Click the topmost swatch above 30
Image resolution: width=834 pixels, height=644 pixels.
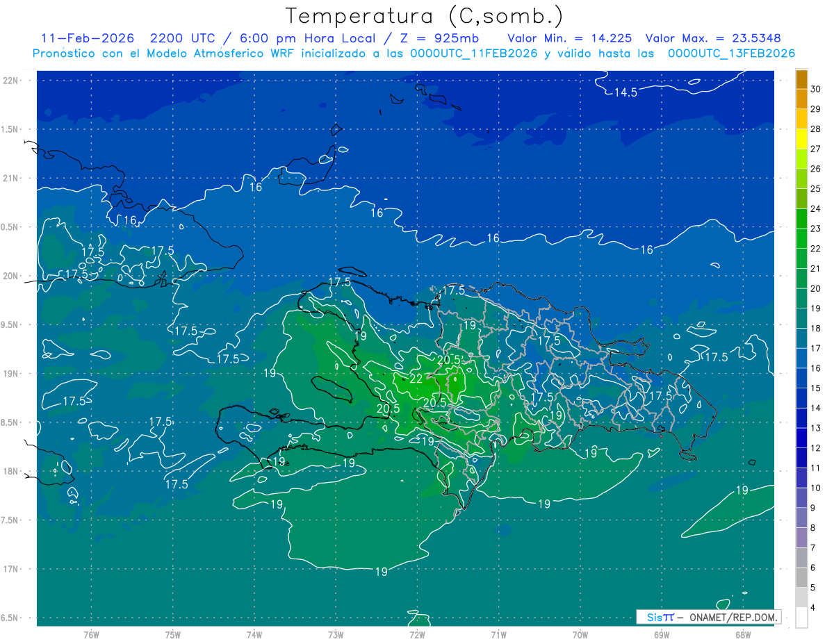[x=802, y=79]
